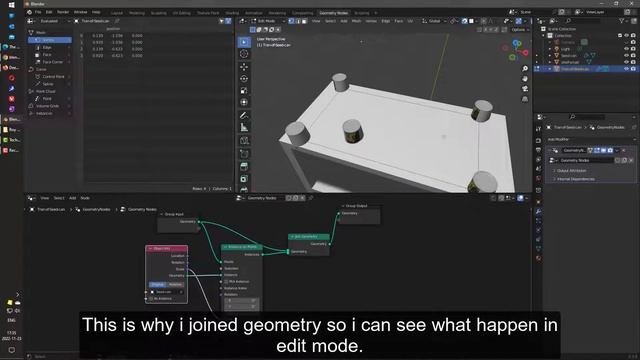This screenshot has height=360, width=640.
Task: Select the Instances domain in spreadsheet
Action: coord(44,113)
